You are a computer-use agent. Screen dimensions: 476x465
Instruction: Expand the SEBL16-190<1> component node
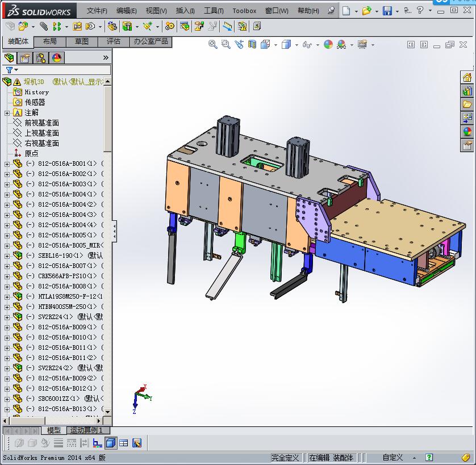click(7, 256)
